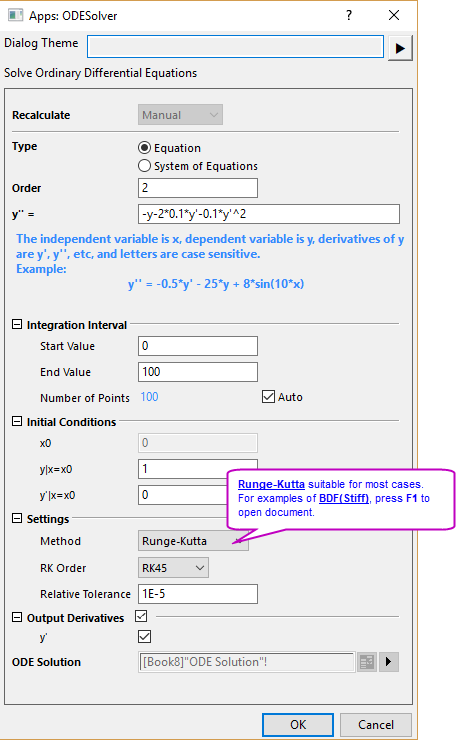Click the Number of Points value 100

[x=149, y=397]
